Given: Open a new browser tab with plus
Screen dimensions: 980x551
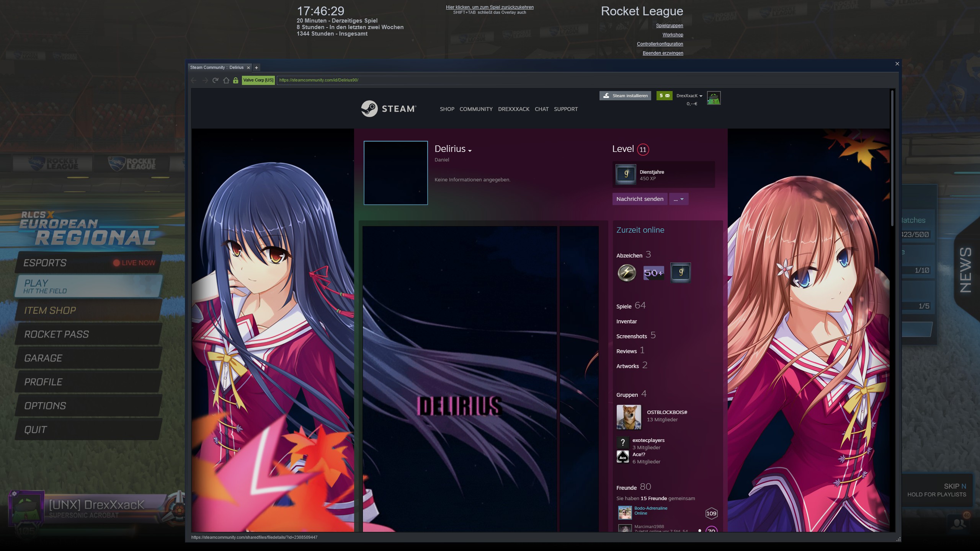Looking at the screenshot, I should point(256,68).
